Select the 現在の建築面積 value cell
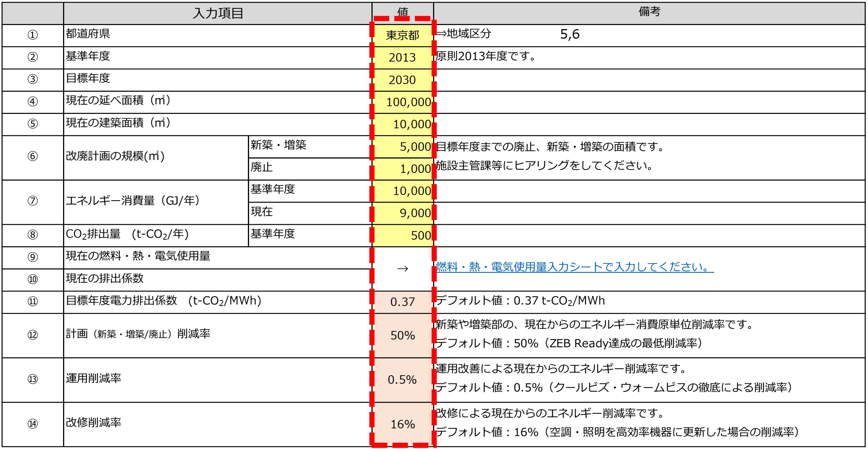Viewport: 868px width, 449px height. pyautogui.click(x=402, y=124)
